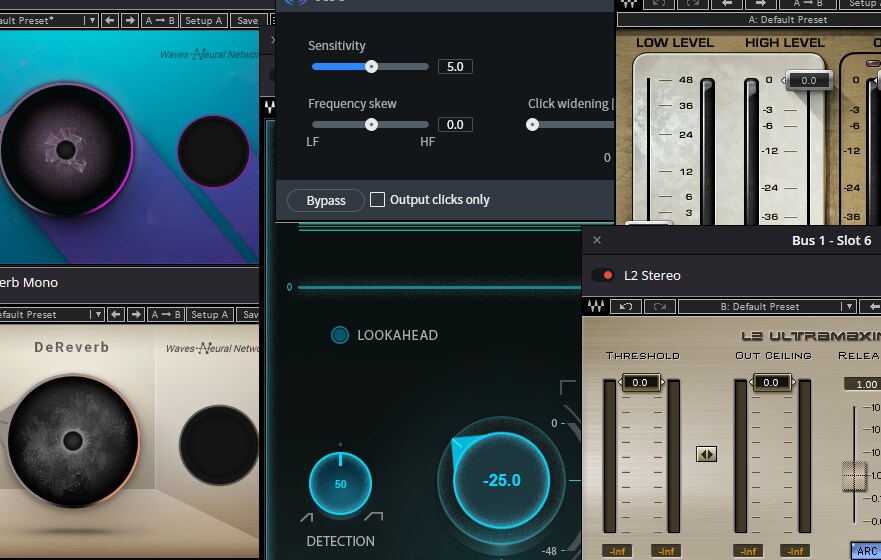The image size is (881, 560).
Task: Click the large threshold knob showing -25.0
Action: pos(501,481)
